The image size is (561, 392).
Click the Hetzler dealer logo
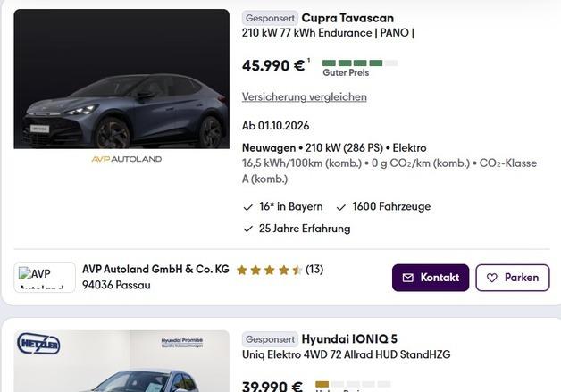point(38,344)
